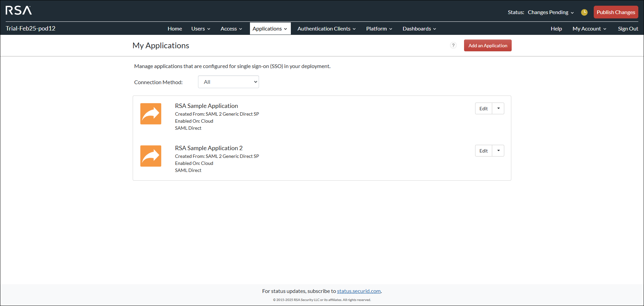Edit the RSA Sample Application

coord(484,109)
